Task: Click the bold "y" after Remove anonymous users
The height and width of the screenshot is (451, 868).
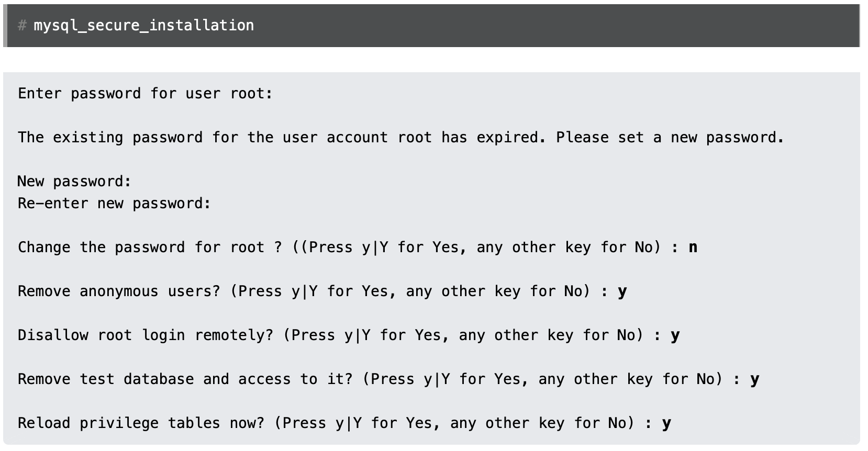Action: pos(622,291)
